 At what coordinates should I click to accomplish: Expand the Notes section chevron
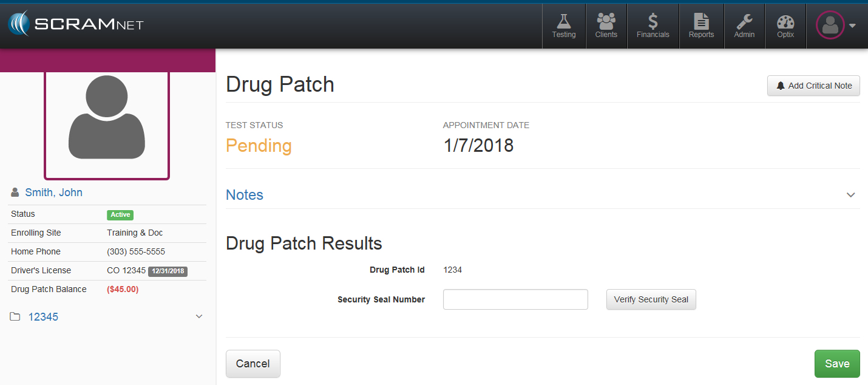click(850, 195)
